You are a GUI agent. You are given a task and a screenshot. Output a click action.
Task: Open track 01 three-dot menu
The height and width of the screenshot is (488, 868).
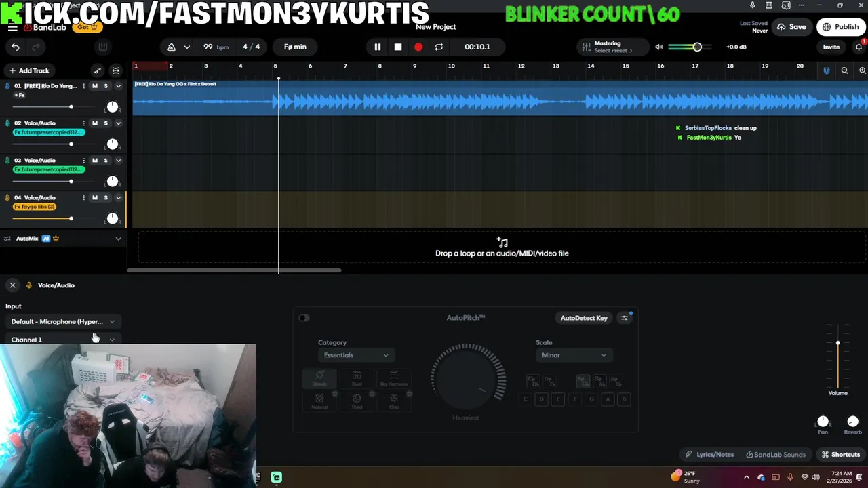point(84,86)
